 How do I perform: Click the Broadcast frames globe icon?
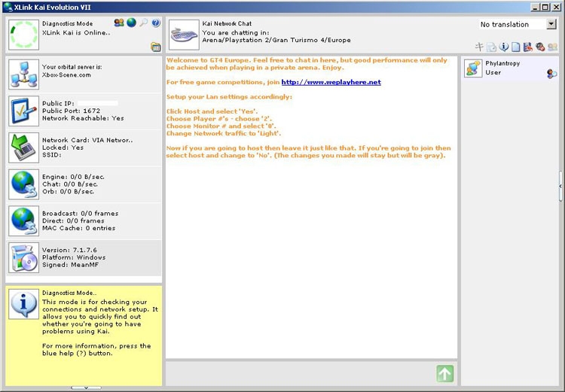tap(24, 221)
